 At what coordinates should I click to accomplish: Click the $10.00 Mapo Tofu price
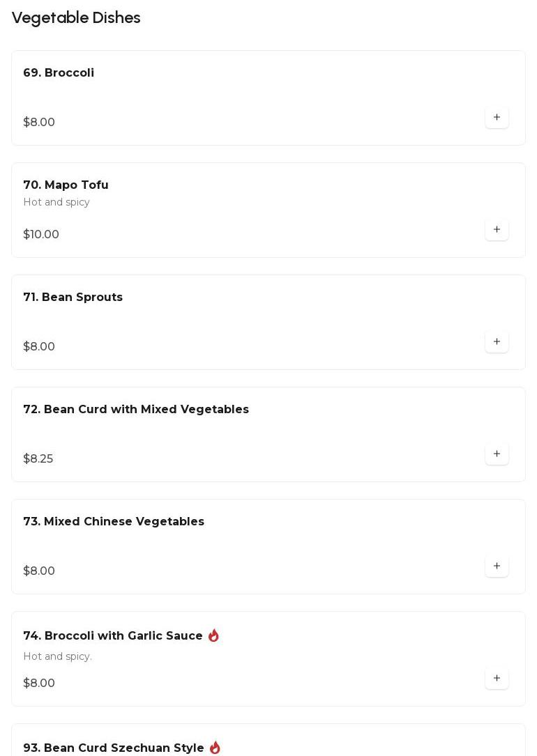pyautogui.click(x=41, y=235)
